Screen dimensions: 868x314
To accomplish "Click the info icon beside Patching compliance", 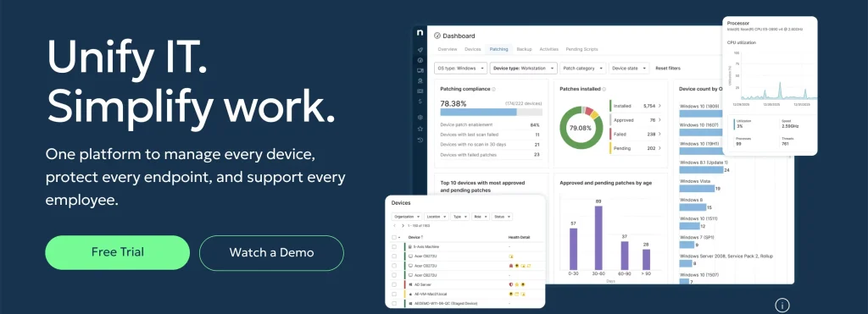I will coord(494,89).
